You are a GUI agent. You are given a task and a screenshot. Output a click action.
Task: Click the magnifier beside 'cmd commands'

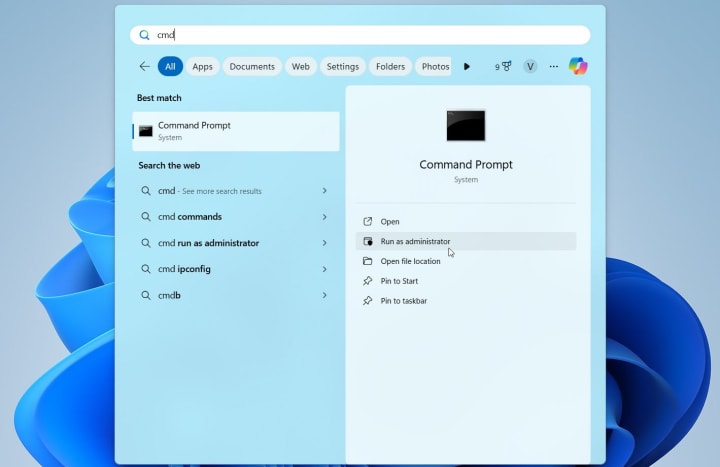(x=146, y=217)
